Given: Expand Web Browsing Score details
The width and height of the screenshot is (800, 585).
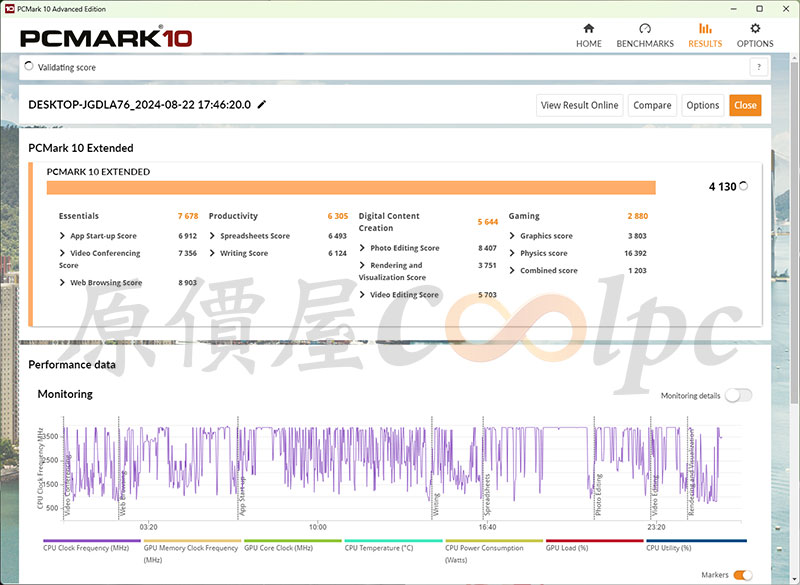Looking at the screenshot, I should click(x=62, y=283).
